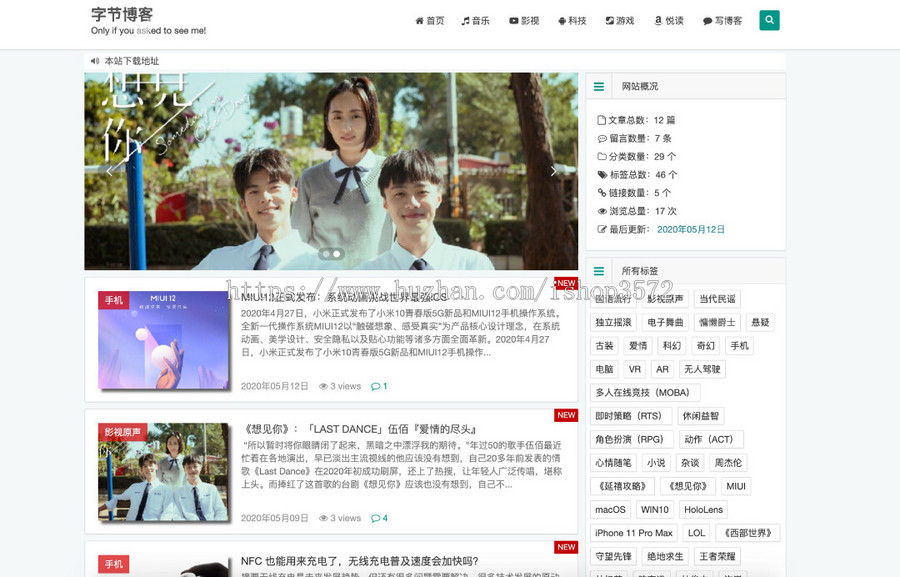Select the WIN10 tag
This screenshot has height=577, width=900.
pos(655,510)
